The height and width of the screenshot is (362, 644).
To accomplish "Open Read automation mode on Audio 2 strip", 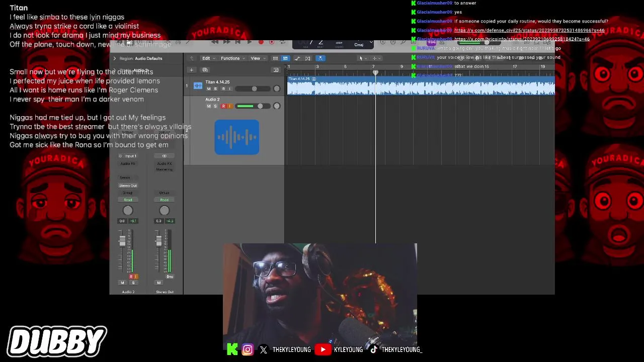I will pos(128,200).
